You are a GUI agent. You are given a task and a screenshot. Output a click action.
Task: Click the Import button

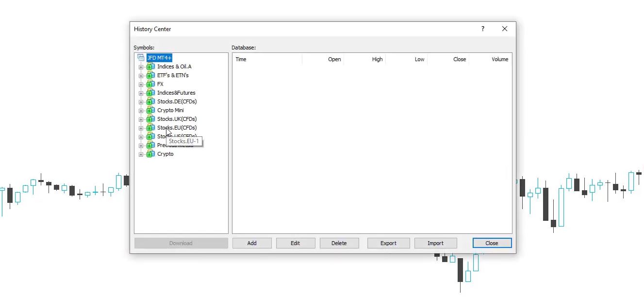click(x=435, y=243)
